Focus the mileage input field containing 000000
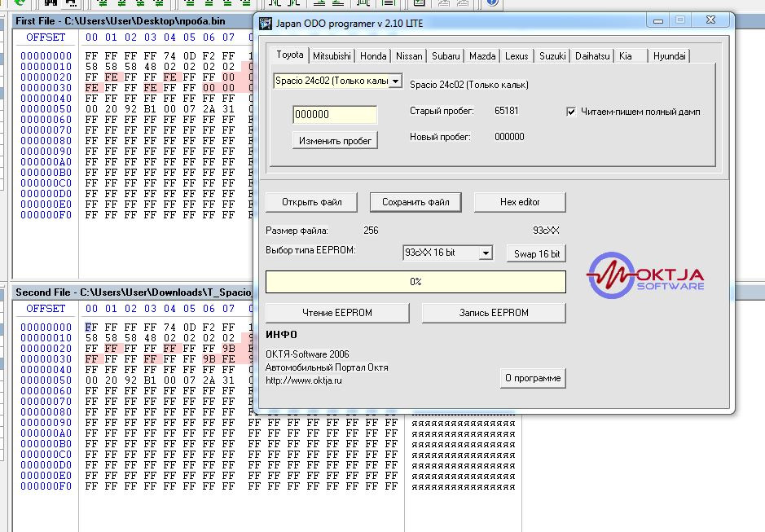The height and width of the screenshot is (532, 765). pos(335,115)
